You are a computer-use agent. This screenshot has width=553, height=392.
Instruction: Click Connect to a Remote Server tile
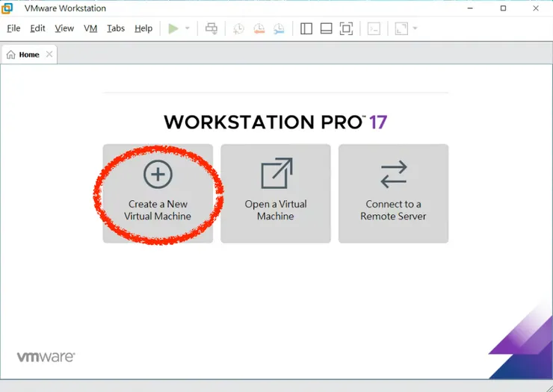click(394, 193)
